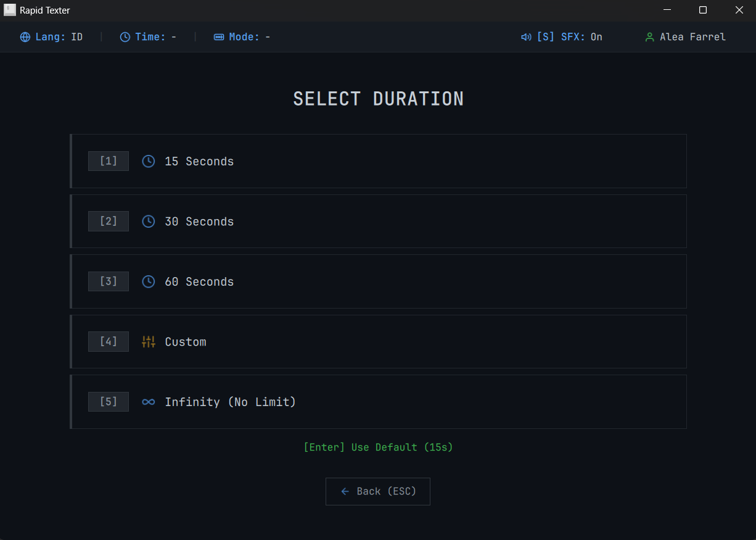Click the [2] key badge
This screenshot has width=756, height=540.
click(x=109, y=221)
